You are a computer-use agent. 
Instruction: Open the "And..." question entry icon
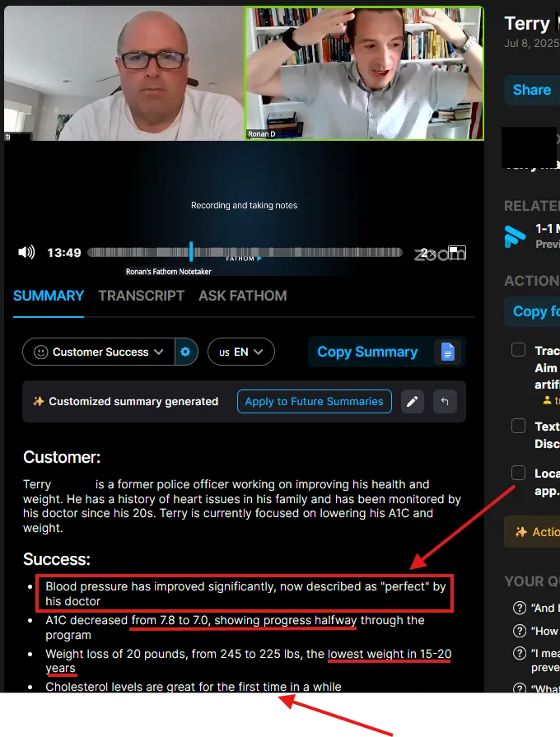pyautogui.click(x=520, y=608)
